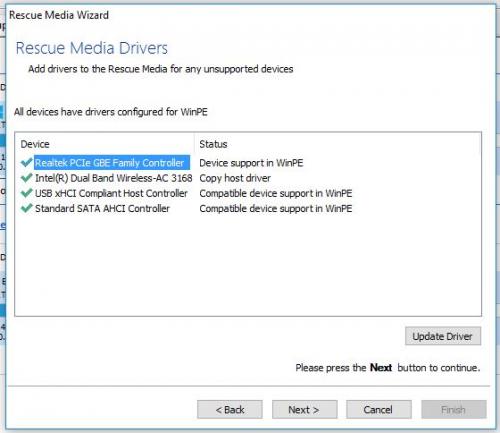Click the green checkmark beside Standard SATA AHCI
Screen dimensions: 500x433
click(26, 208)
